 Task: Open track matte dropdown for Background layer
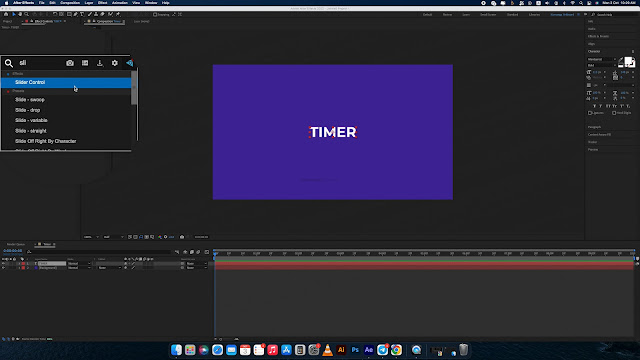(x=109, y=268)
